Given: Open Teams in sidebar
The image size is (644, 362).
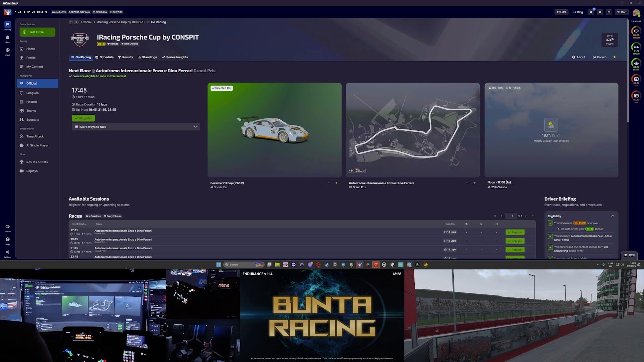Looking at the screenshot, I should [38, 111].
